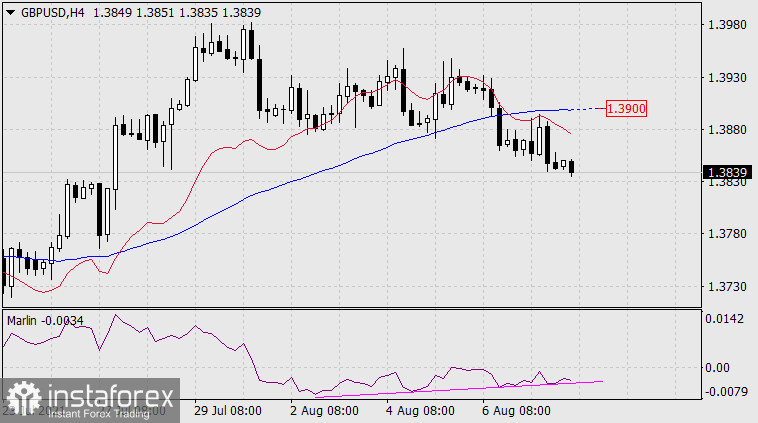The height and width of the screenshot is (423, 758).
Task: Click the 0.0142 Marlin scale value
Action: (x=724, y=320)
